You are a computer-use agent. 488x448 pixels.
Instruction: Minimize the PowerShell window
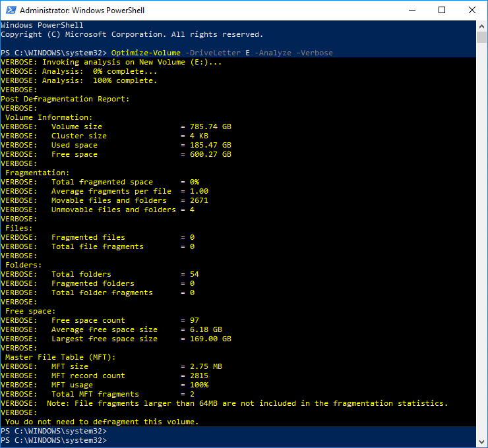[x=412, y=11]
